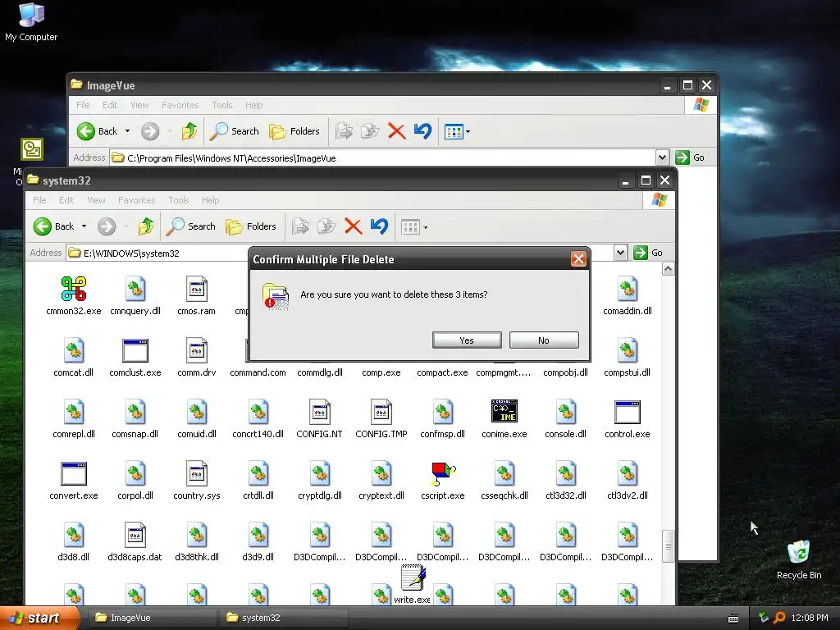
Task: Select country.sys file icon
Action: tap(197, 473)
